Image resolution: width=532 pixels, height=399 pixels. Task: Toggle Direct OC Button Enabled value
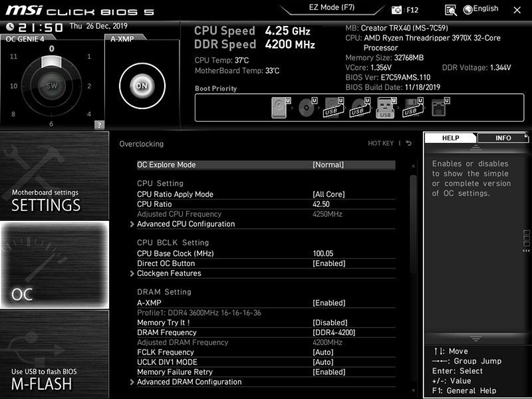coord(329,263)
